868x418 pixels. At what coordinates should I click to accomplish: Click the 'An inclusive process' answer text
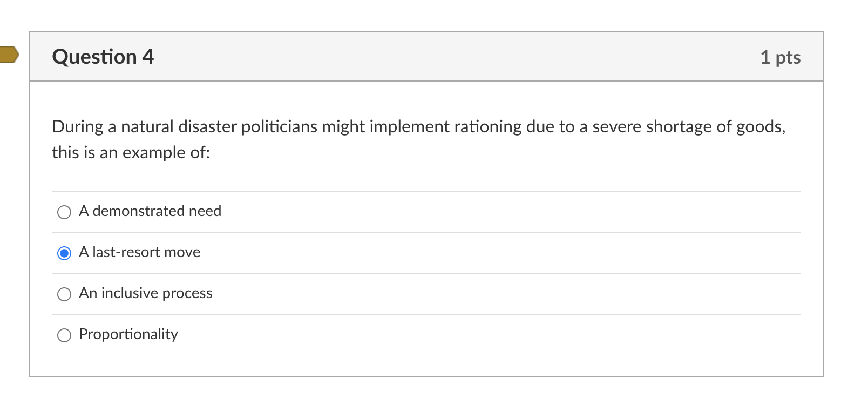(145, 294)
